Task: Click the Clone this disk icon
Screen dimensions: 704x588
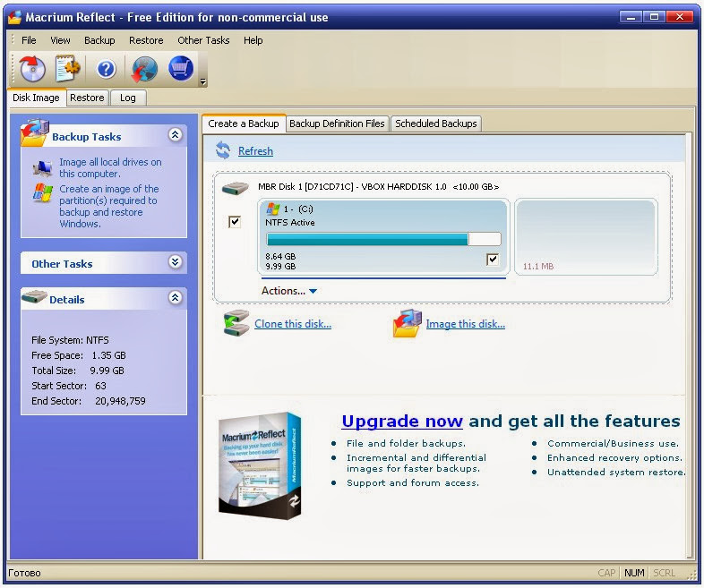Action: click(x=236, y=323)
